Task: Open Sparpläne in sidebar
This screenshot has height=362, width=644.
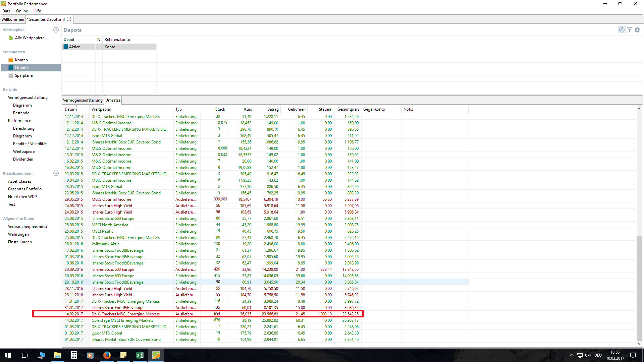Action: 23,75
